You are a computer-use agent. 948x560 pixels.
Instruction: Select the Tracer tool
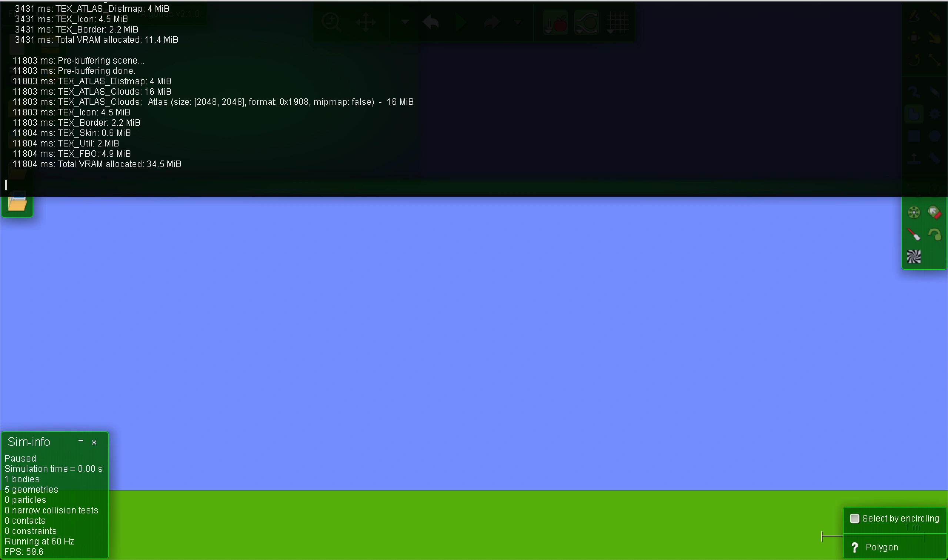coord(934,235)
